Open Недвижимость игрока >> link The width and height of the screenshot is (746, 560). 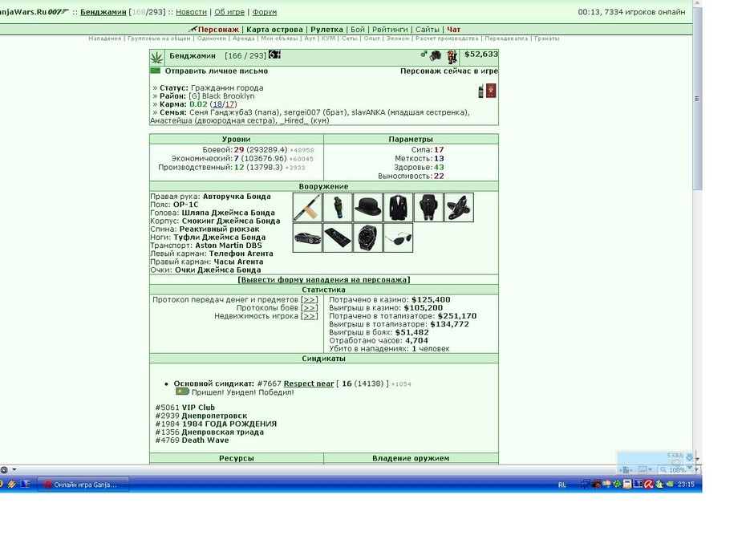[310, 316]
